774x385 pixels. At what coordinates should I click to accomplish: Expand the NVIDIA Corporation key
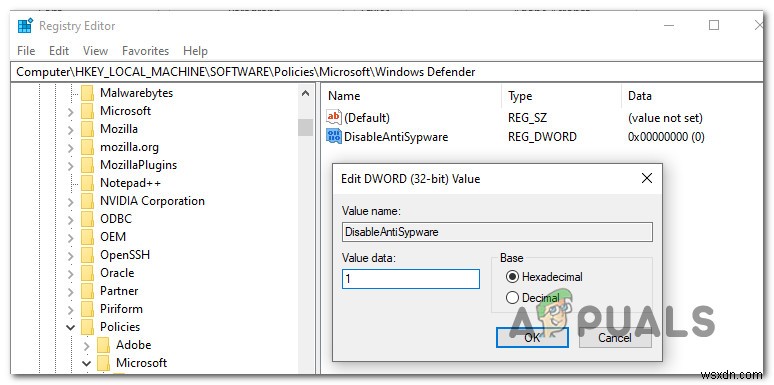(71, 202)
